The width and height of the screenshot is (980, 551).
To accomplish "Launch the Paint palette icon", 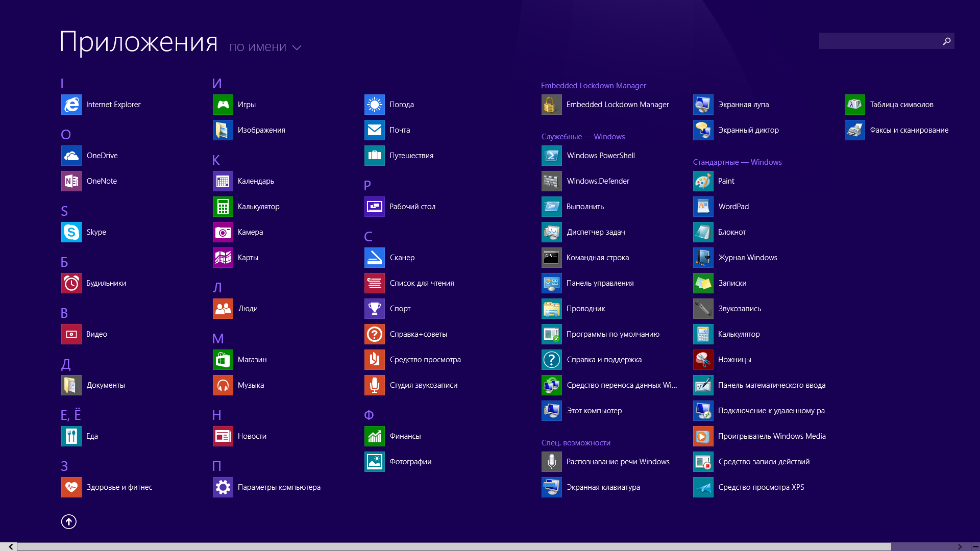I will [x=703, y=181].
